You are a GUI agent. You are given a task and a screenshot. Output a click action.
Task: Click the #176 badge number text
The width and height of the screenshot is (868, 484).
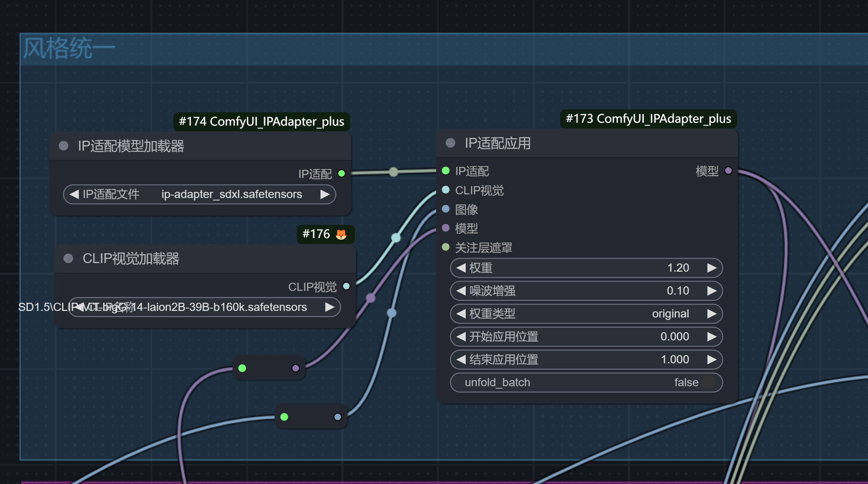pyautogui.click(x=316, y=234)
